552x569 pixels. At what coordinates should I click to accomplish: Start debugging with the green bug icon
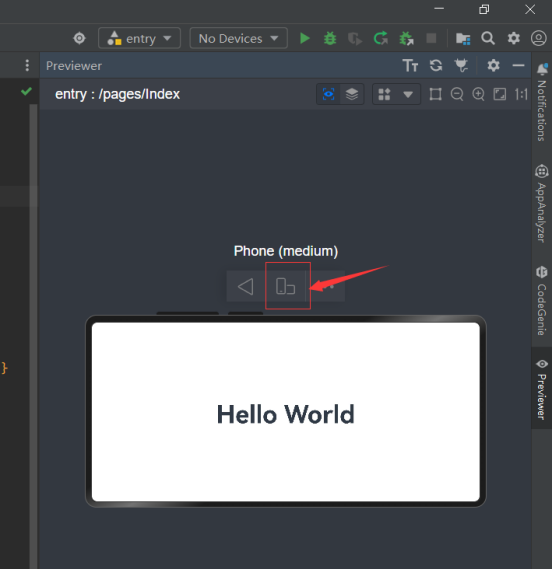(330, 38)
